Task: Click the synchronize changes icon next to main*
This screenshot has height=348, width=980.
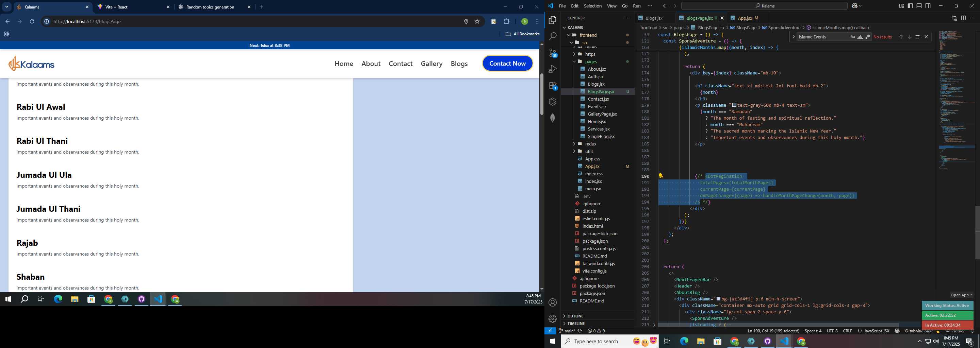Action: coord(580,331)
